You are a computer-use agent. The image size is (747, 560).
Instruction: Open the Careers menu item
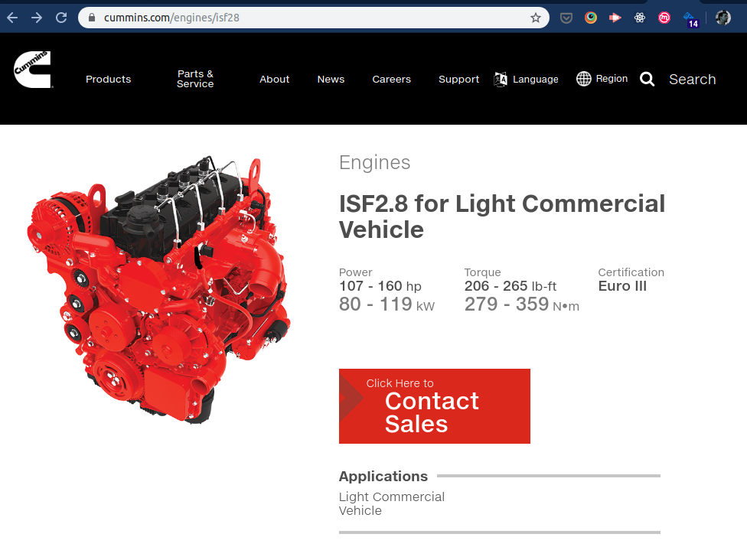pos(391,79)
